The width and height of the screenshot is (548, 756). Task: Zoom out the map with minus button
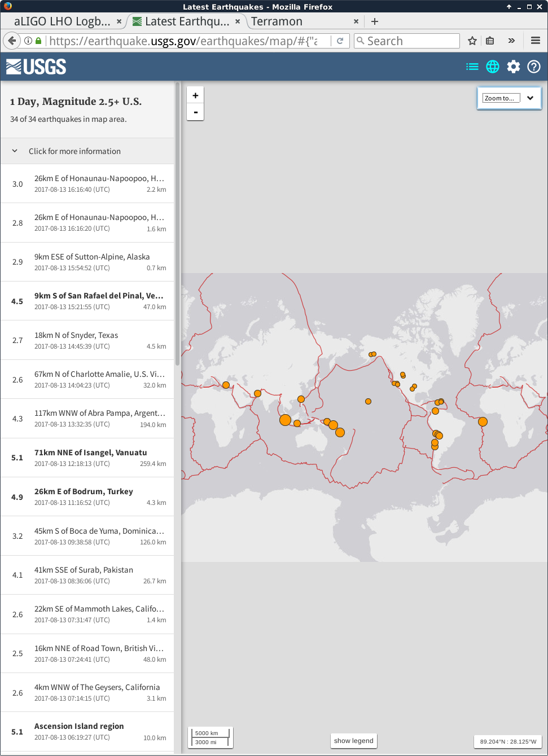(195, 112)
